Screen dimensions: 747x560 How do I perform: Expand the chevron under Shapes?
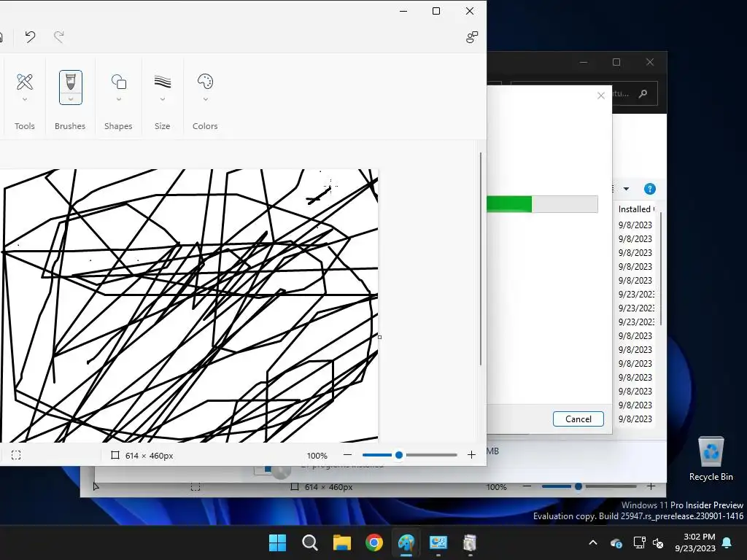(x=119, y=99)
